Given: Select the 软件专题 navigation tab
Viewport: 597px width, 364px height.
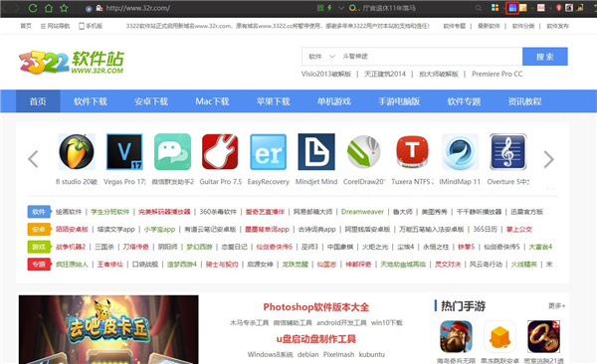Looking at the screenshot, I should pos(464,101).
